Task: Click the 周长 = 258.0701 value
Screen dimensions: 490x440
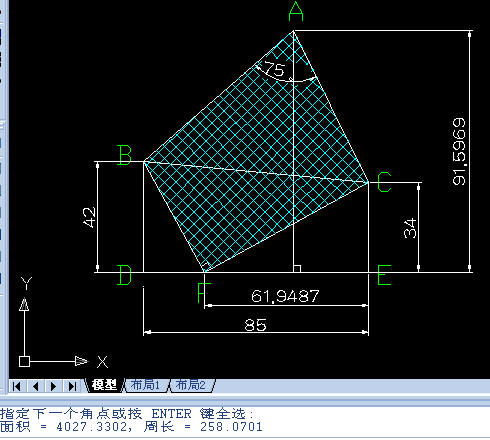Action: click(x=203, y=427)
